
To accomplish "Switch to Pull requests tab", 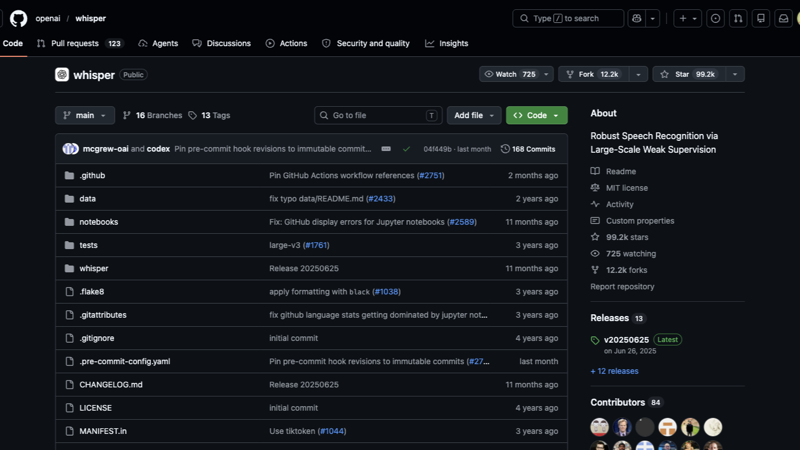I will (80, 43).
